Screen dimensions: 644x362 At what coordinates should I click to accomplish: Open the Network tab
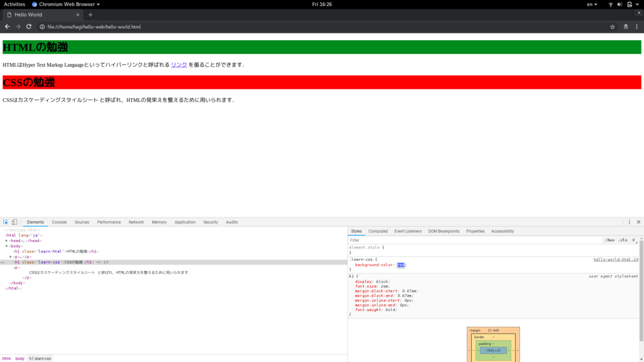136,222
